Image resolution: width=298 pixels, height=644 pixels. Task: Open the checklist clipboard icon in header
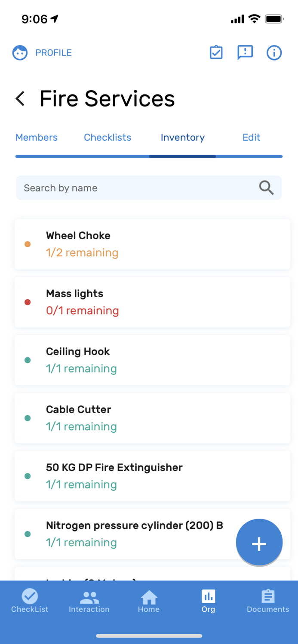click(x=216, y=53)
